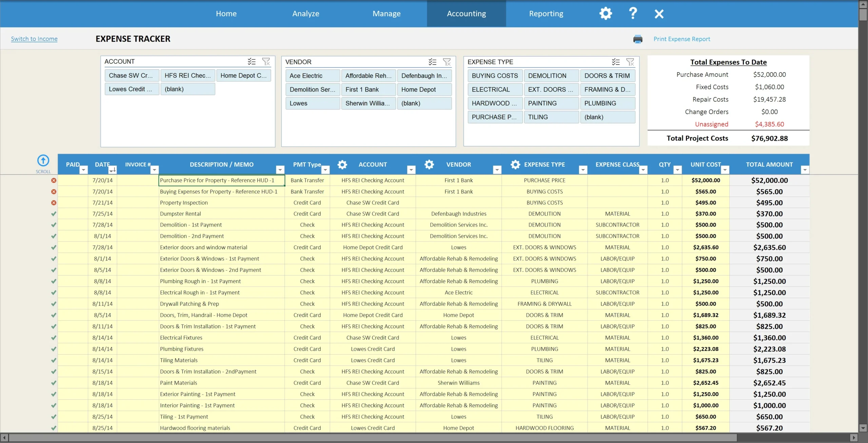868x443 pixels.
Task: Open the settings gear in top navigation
Action: pyautogui.click(x=606, y=14)
